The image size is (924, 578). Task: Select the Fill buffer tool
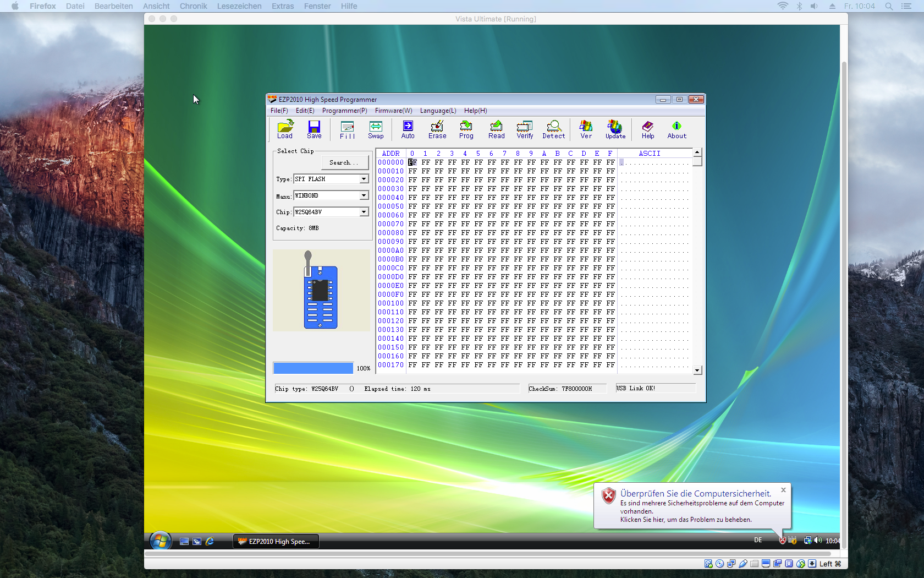347,129
